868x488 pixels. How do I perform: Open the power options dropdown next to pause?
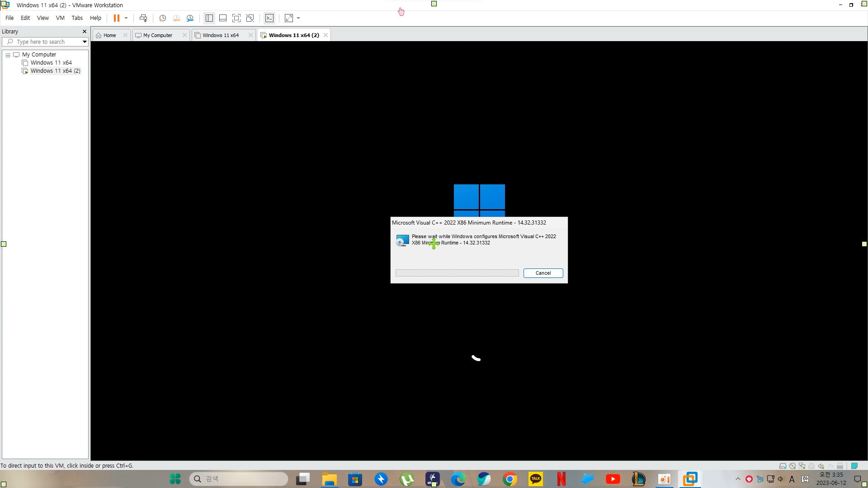tap(126, 18)
